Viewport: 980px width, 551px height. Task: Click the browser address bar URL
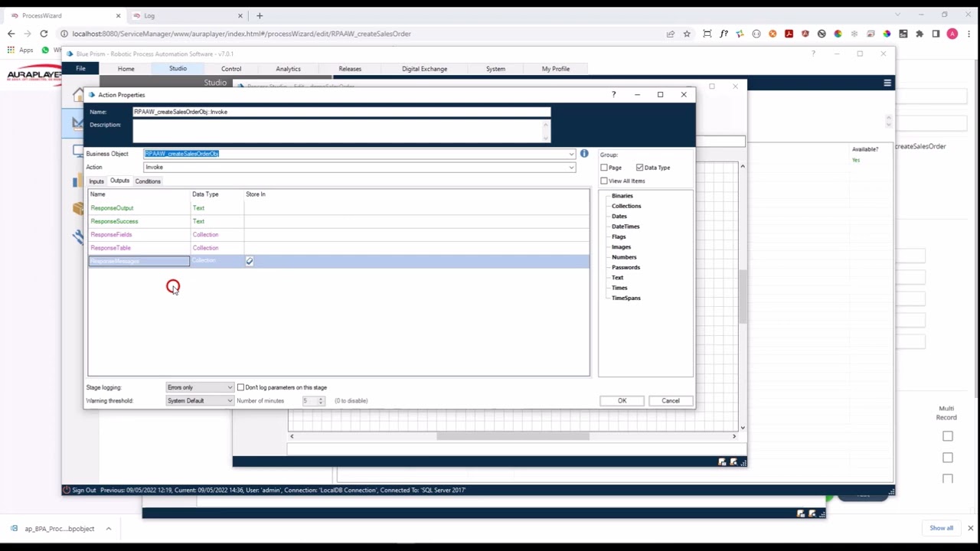pyautogui.click(x=242, y=34)
